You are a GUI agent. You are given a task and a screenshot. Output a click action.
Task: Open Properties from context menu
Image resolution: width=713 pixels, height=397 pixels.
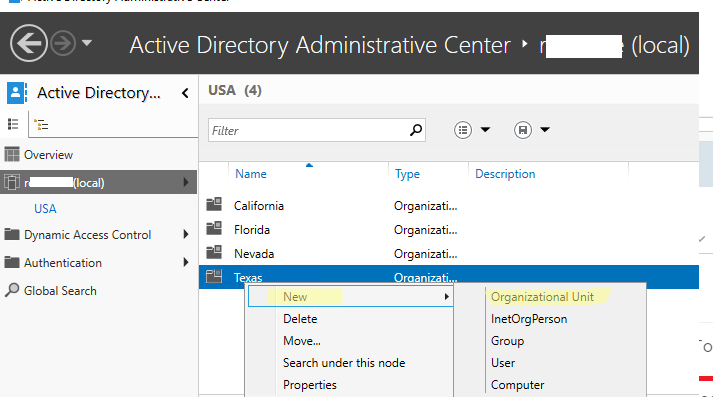tap(310, 385)
